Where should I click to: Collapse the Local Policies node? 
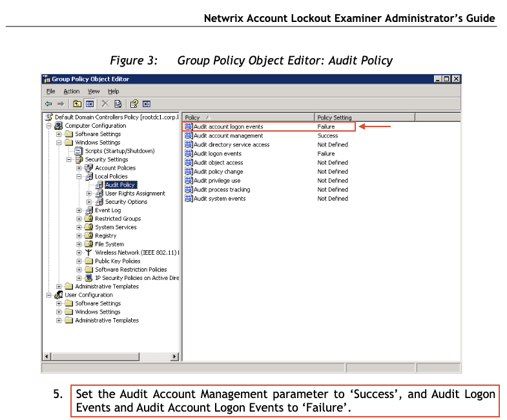pyautogui.click(x=79, y=176)
